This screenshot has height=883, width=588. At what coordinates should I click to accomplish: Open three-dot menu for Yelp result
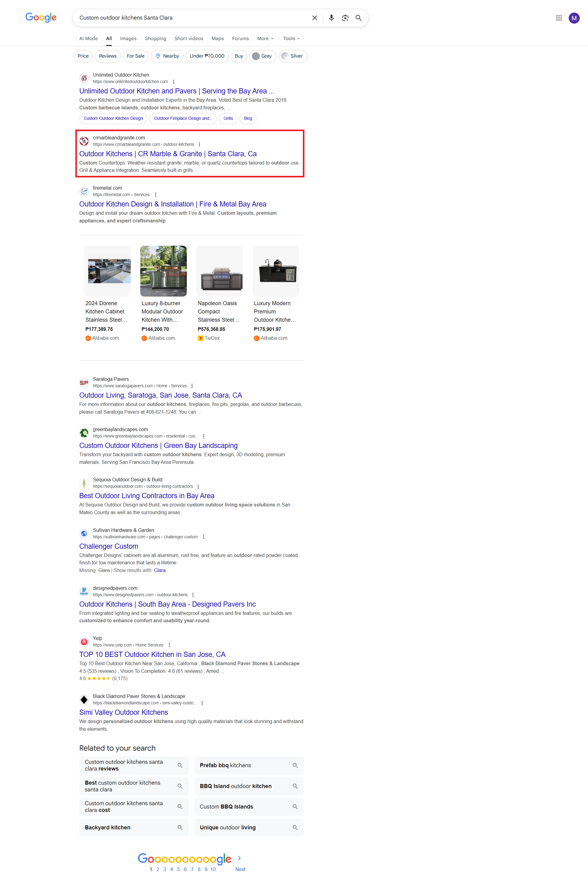click(x=169, y=645)
